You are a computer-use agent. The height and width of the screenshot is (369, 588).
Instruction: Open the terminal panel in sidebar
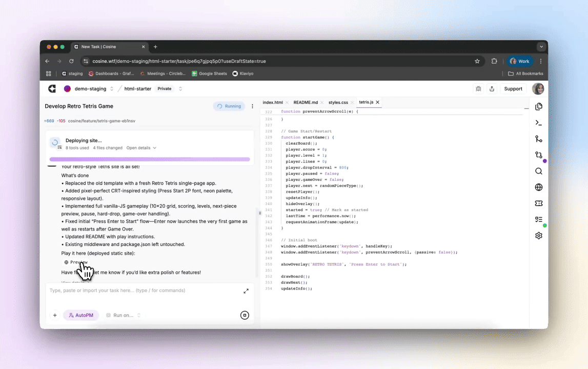(538, 122)
